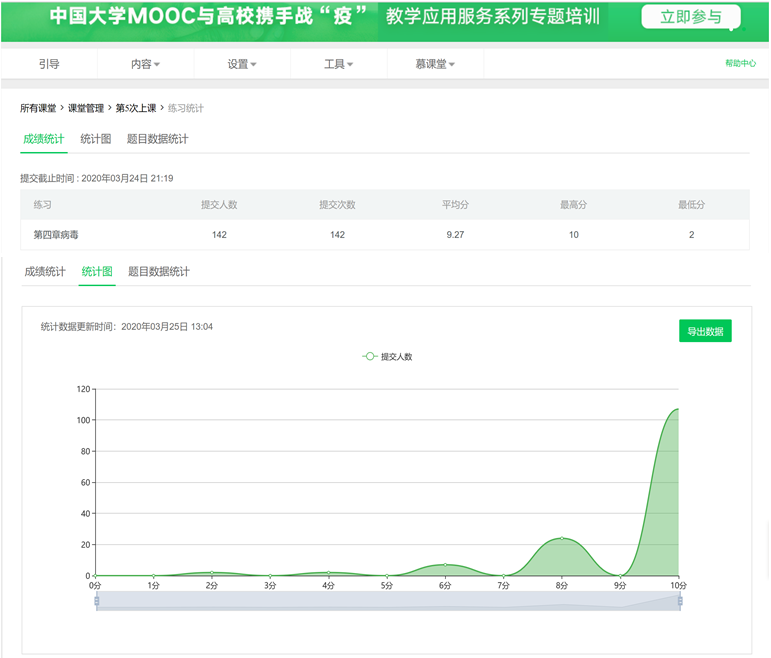Viewport: 771px width, 658px height.
Task: Click the 6分 data point marker
Action: click(445, 565)
